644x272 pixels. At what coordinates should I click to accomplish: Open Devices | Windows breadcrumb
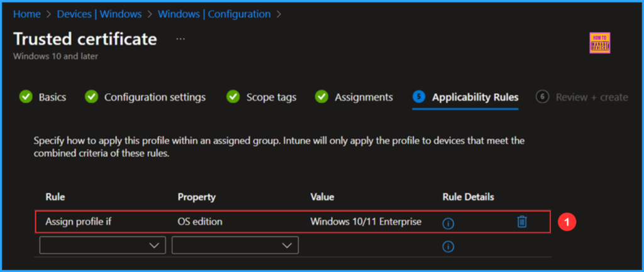pyautogui.click(x=99, y=14)
